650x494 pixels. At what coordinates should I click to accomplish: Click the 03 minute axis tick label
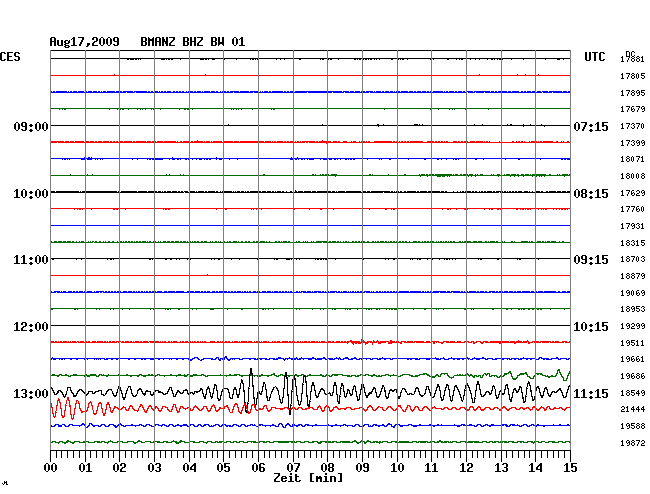click(154, 468)
